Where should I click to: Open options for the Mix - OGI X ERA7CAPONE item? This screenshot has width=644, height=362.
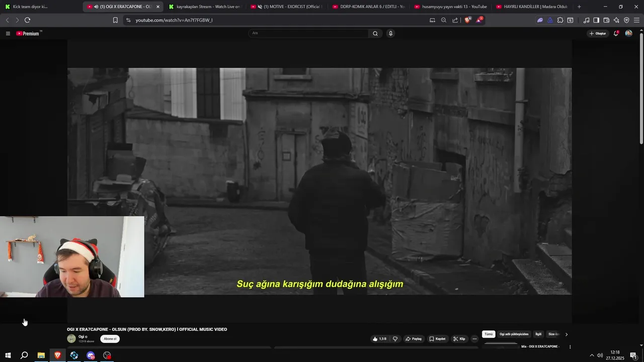[x=570, y=347]
